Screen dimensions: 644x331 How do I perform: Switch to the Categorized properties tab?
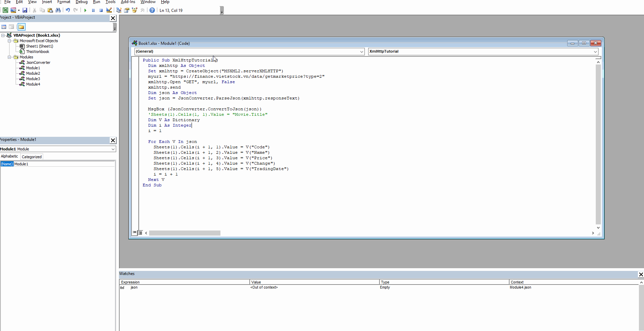32,157
